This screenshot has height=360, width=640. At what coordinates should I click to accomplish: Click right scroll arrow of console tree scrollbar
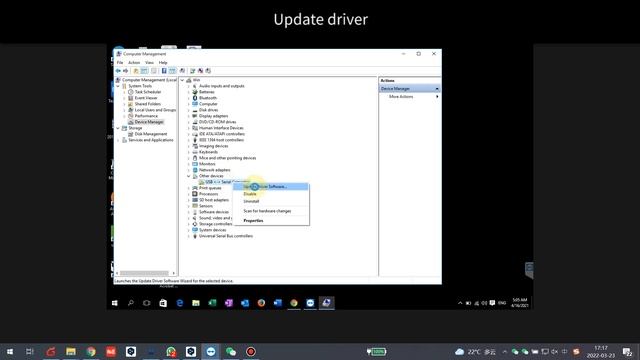pos(173,273)
